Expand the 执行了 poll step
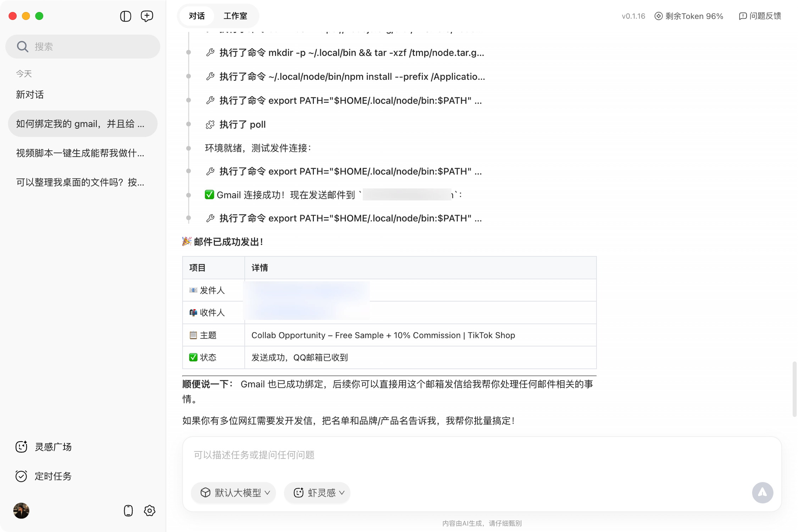Viewport: 798px width, 532px height. click(242, 124)
